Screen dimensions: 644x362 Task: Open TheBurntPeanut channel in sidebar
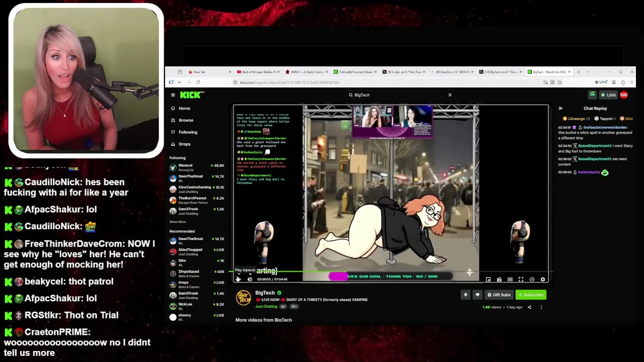pyautogui.click(x=197, y=200)
